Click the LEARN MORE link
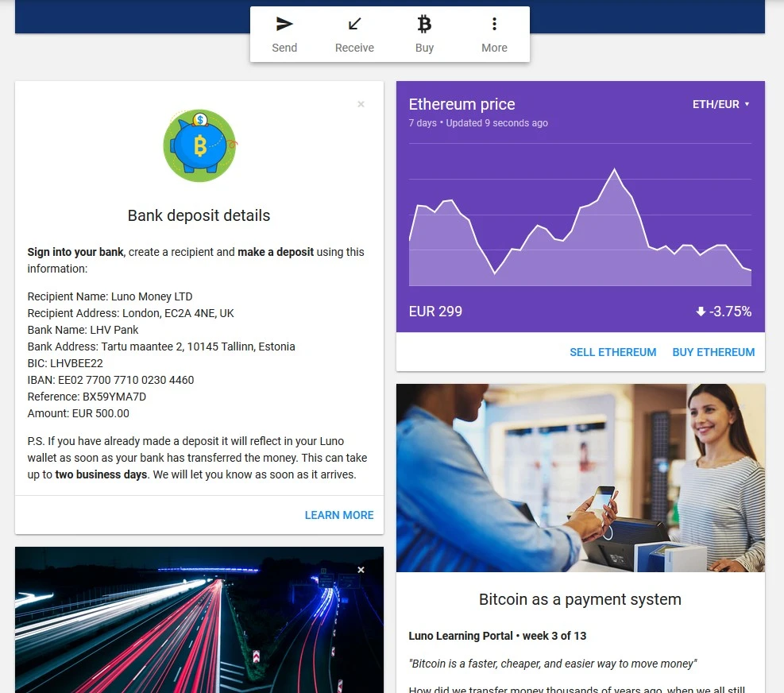This screenshot has height=693, width=784. click(339, 515)
